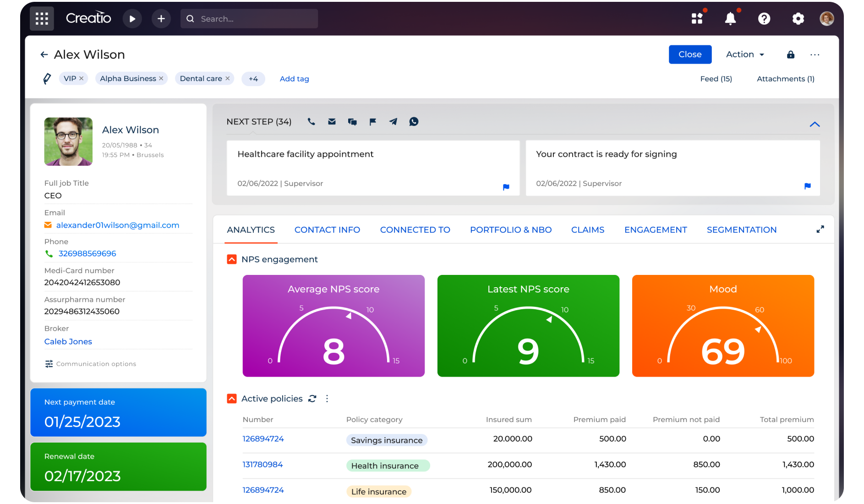Click the Telegram send icon in Next Step

click(393, 122)
